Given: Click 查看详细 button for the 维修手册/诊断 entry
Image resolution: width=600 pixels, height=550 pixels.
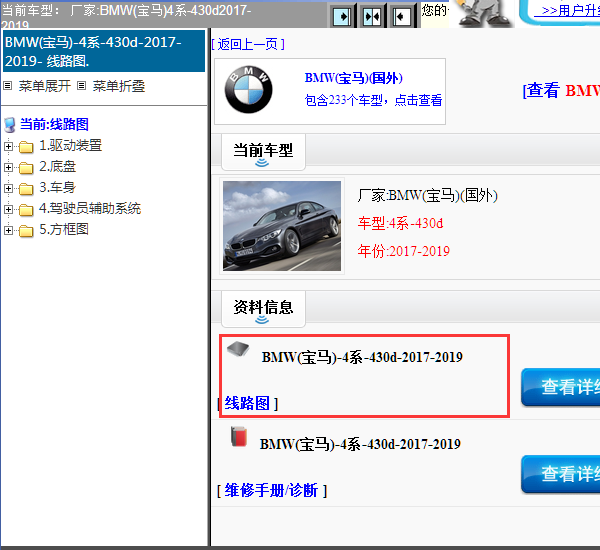Looking at the screenshot, I should (x=561, y=474).
